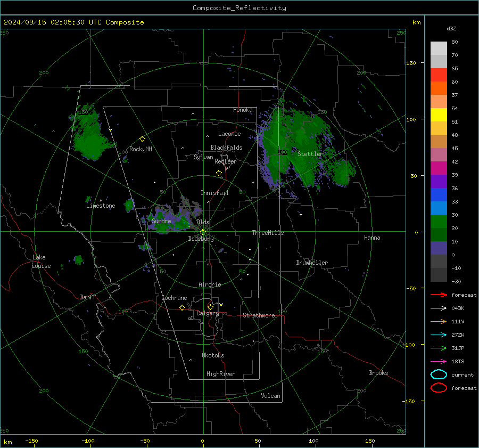Click the Innisfail label

[x=214, y=193]
